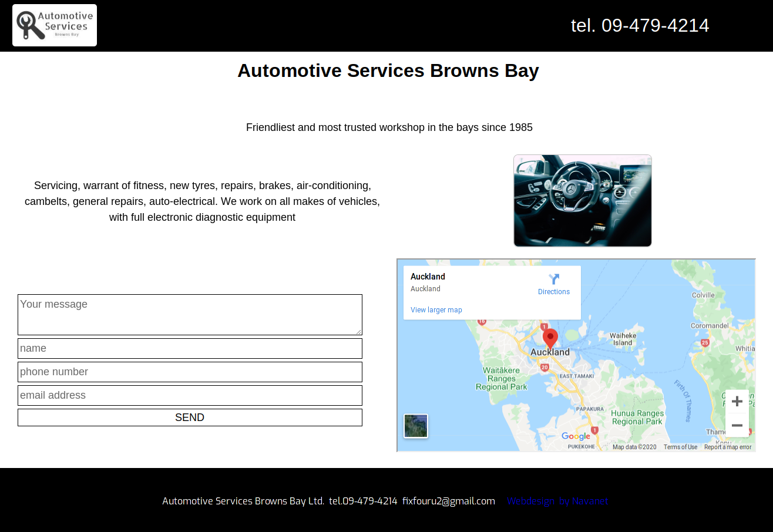Click the Google logo on the map

coord(576,436)
